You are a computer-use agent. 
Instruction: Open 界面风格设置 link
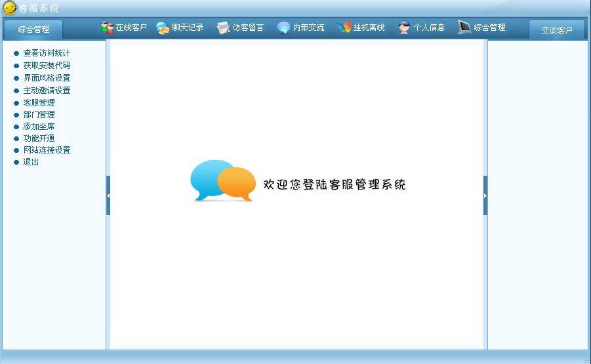(47, 78)
